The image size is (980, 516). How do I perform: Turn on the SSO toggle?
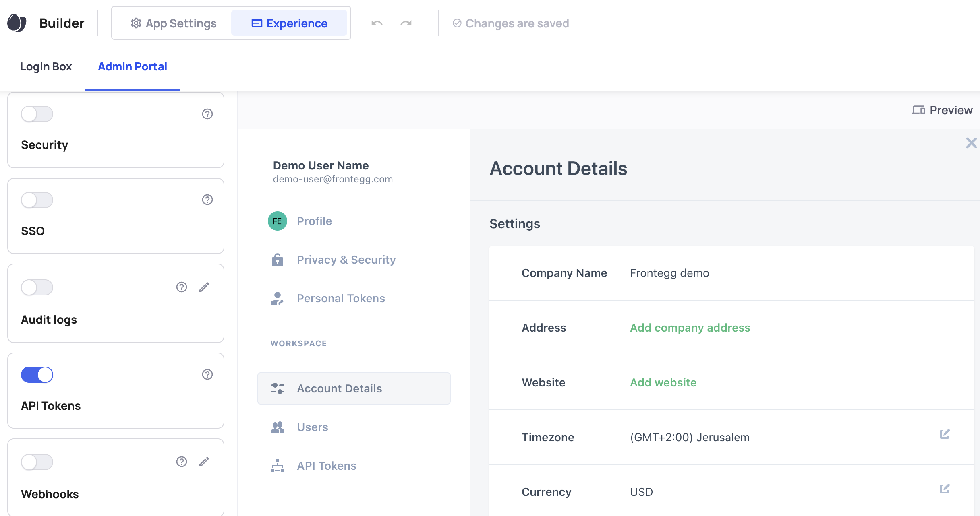tap(37, 200)
